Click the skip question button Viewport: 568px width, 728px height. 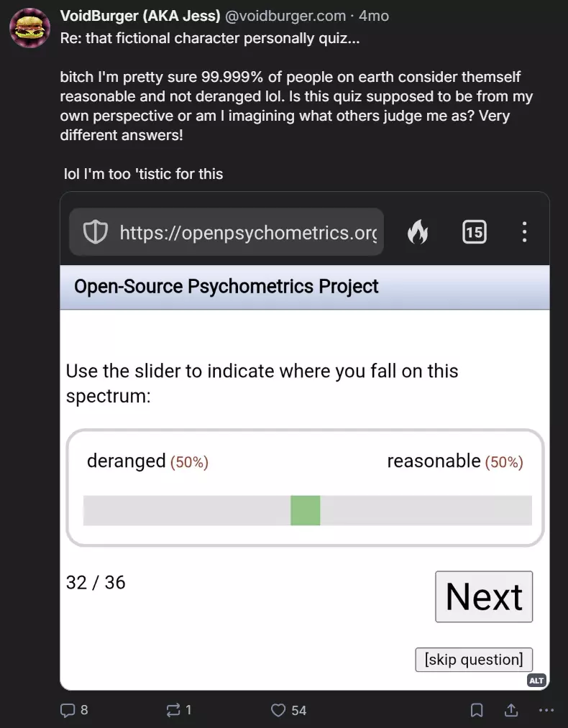(474, 660)
